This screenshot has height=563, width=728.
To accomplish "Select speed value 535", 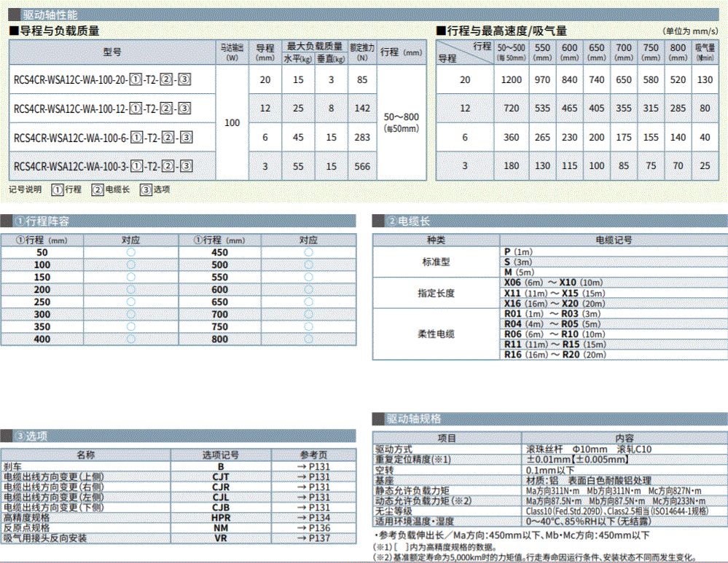I will coord(542,109).
